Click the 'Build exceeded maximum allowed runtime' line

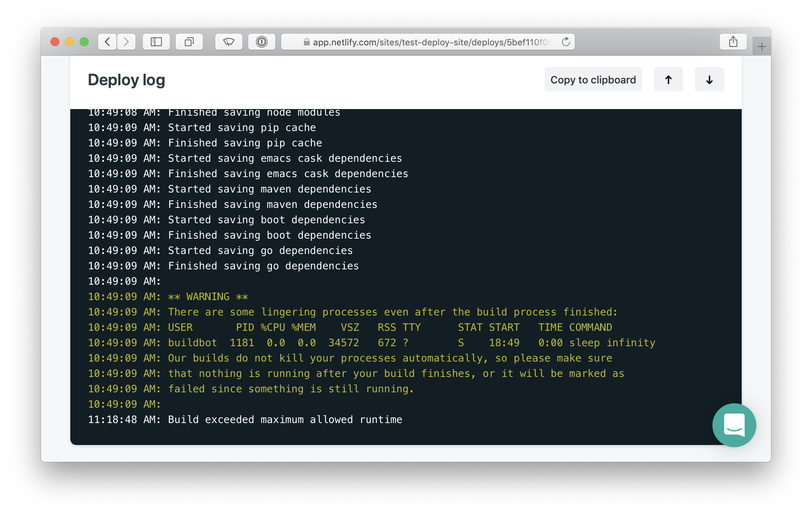285,419
